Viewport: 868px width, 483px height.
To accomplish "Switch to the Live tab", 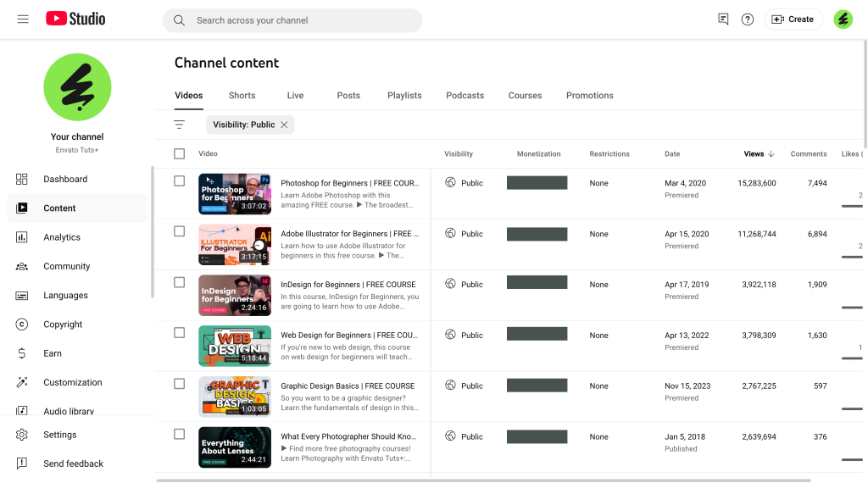I will [295, 95].
